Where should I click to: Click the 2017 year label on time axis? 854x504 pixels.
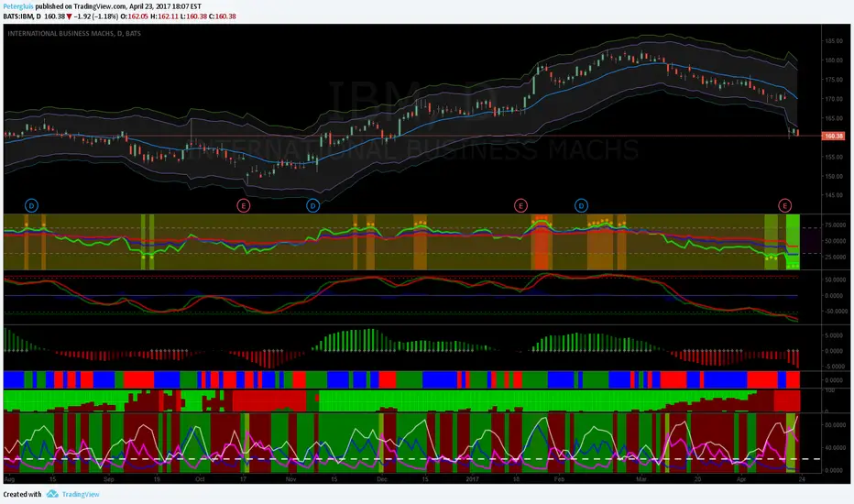tap(472, 479)
